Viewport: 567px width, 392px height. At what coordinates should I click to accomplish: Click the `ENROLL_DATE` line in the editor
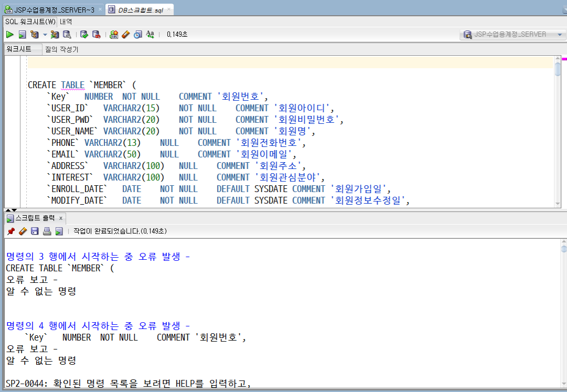point(219,189)
